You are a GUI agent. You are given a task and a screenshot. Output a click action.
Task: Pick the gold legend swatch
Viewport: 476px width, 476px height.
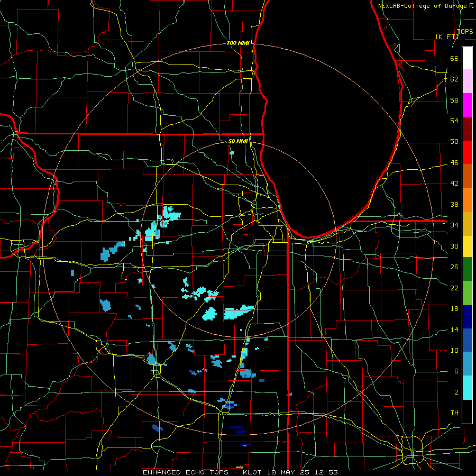467,224
